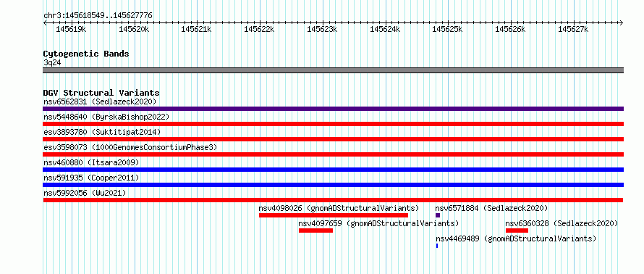Open the nsv4097659 (gnomADStructuralVariants) label
The width and height of the screenshot is (644, 274).
(x=378, y=223)
